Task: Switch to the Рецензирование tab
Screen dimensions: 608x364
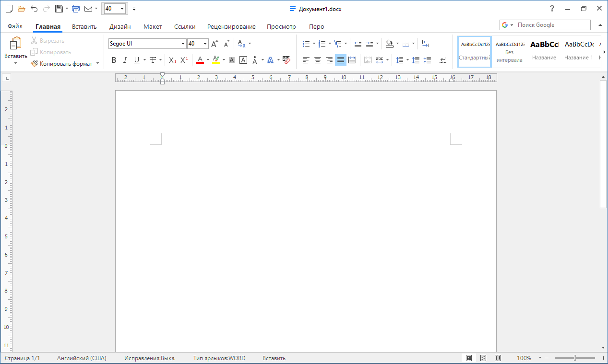Action: coord(231,27)
